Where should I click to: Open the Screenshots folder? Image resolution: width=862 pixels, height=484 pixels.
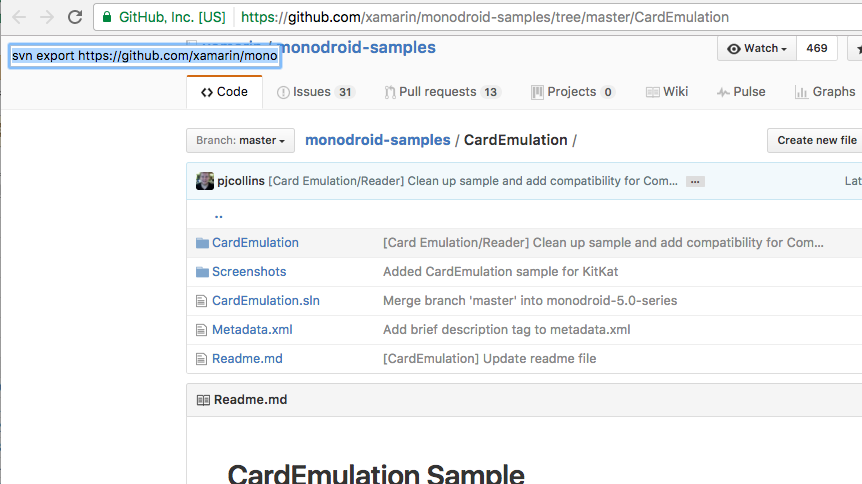click(x=249, y=272)
